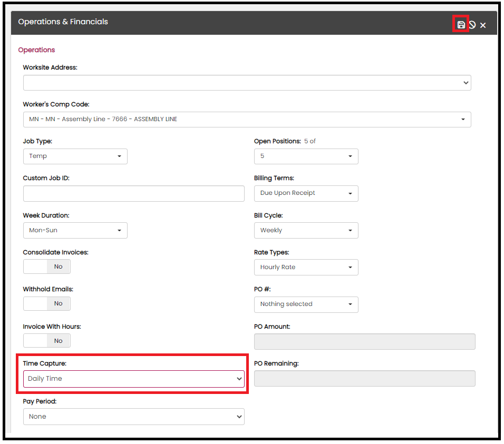Open the Rate Types dropdown

[306, 268]
